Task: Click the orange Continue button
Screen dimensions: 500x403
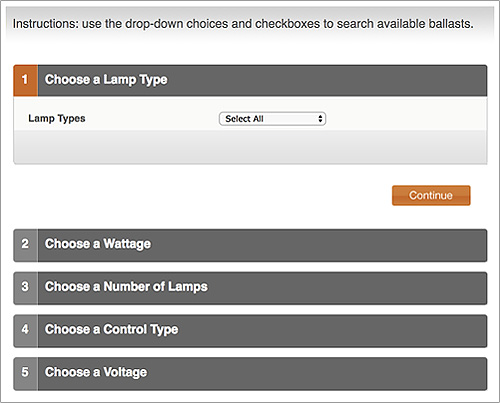Action: click(x=431, y=195)
